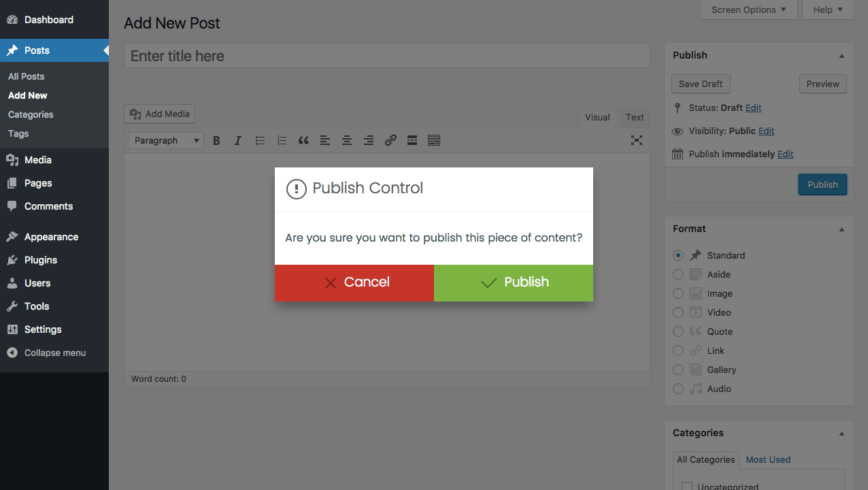The width and height of the screenshot is (868, 490).
Task: Open Categories submenu under Posts
Action: (31, 114)
